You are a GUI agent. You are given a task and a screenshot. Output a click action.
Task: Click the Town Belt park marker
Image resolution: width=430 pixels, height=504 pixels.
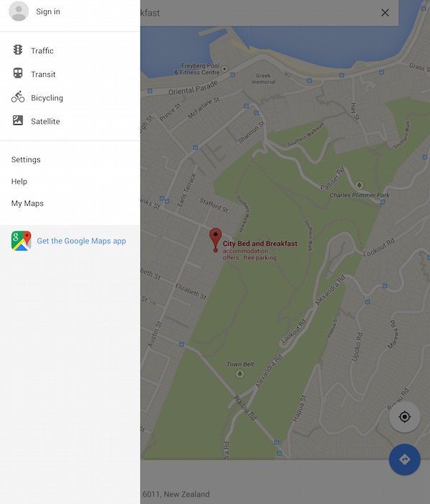click(239, 374)
